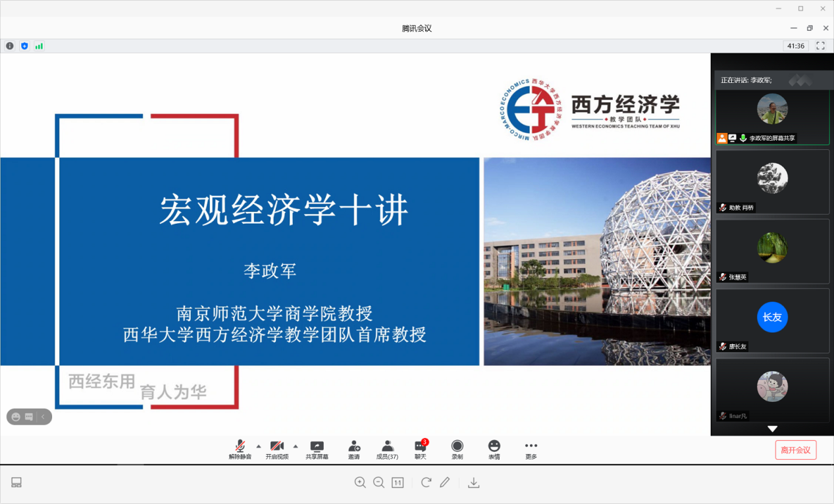Rotate the image with the rotate icon
This screenshot has width=834, height=504.
426,482
